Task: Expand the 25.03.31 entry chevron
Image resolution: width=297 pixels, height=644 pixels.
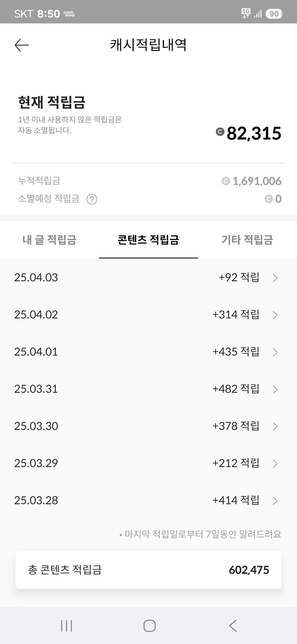Action: [x=275, y=389]
